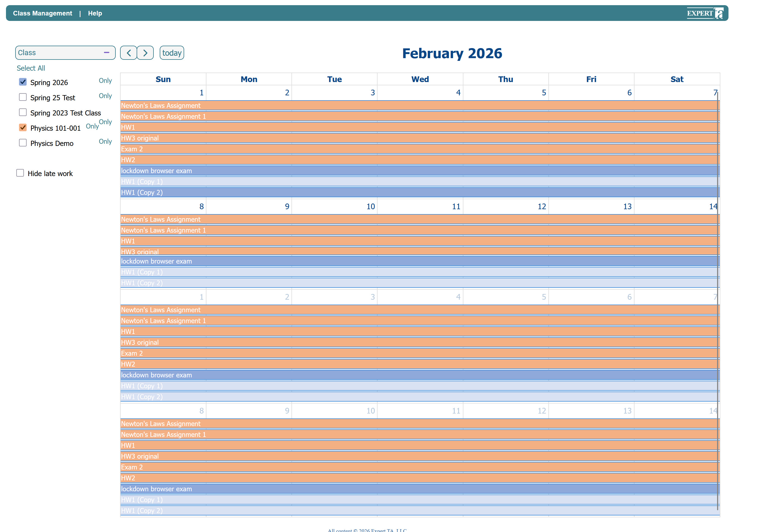The image size is (760, 532).
Task: Open the Help menu
Action: (95, 13)
